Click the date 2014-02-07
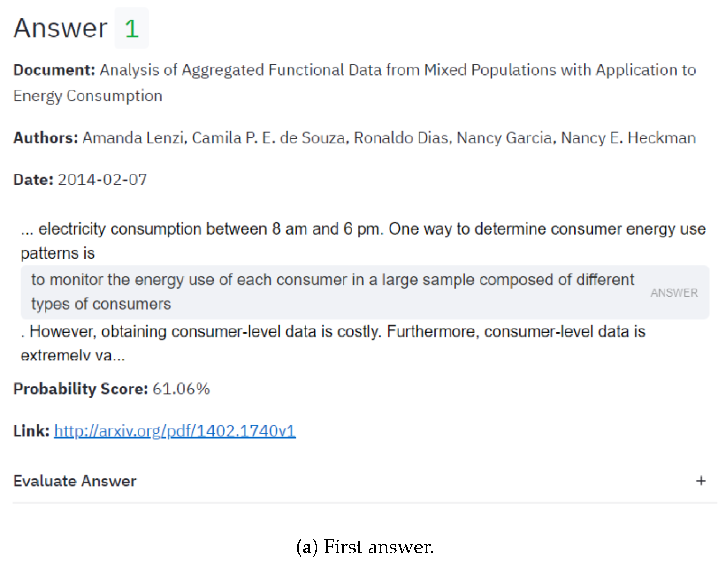The height and width of the screenshot is (565, 728). pos(102,180)
